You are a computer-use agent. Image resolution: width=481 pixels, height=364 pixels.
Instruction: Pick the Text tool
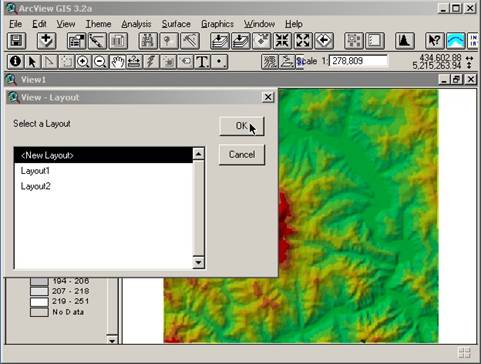click(x=202, y=62)
